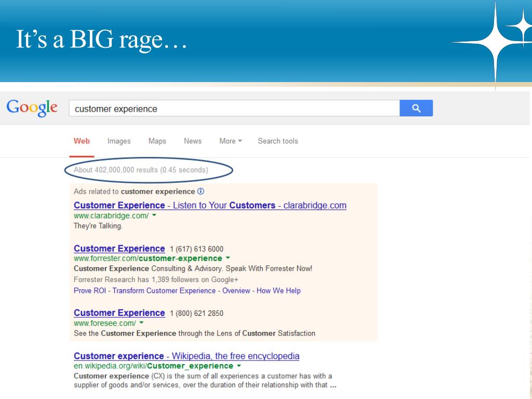Open Search tools
The image size is (532, 399).
click(278, 141)
